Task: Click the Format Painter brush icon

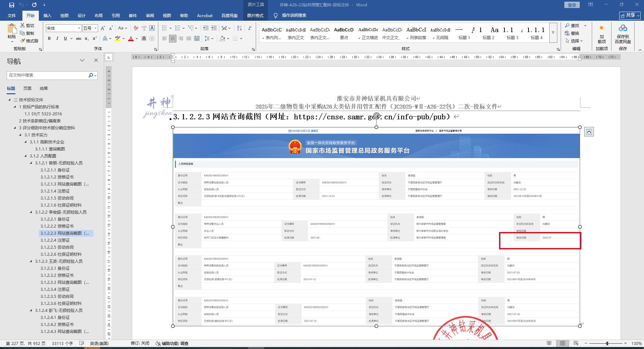Action: 22,41
